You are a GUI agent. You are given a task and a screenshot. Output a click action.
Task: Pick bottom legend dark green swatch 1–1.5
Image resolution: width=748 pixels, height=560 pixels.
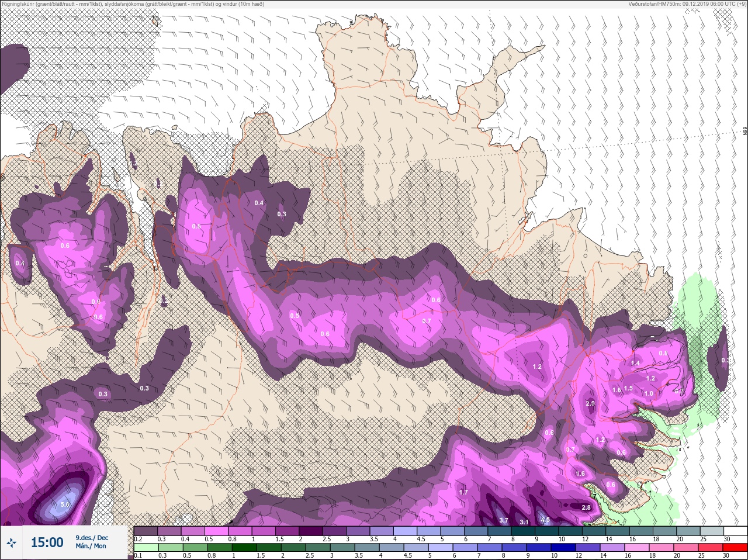pyautogui.click(x=243, y=548)
